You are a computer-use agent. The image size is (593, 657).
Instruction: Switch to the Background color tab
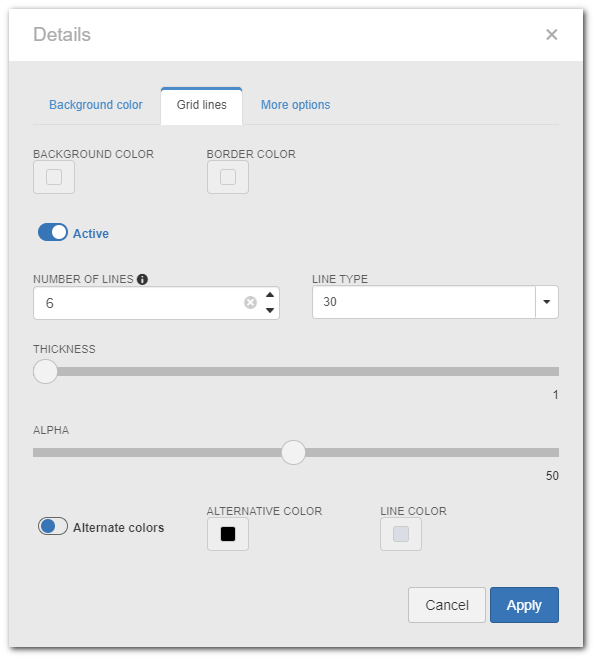[96, 105]
